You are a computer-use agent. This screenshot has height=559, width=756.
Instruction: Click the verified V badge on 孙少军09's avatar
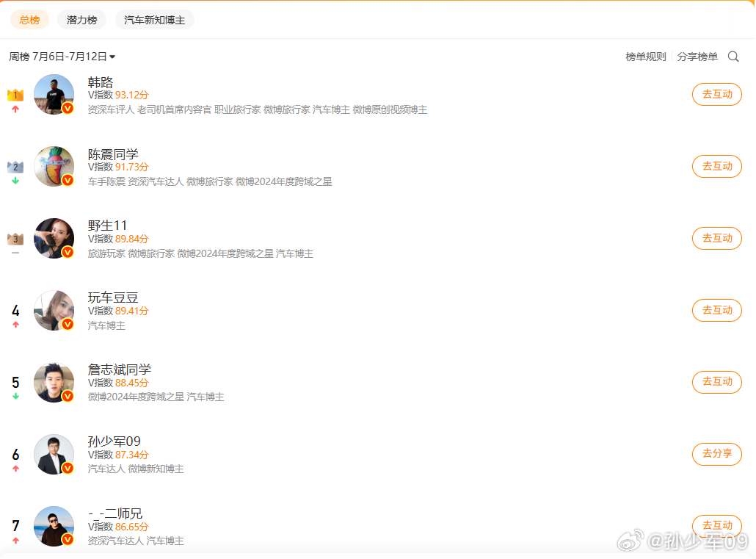[68, 468]
